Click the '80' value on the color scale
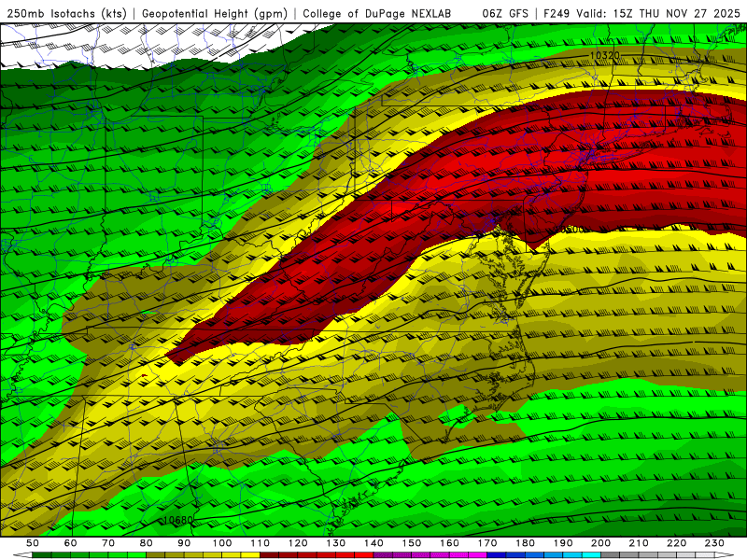 (x=147, y=543)
